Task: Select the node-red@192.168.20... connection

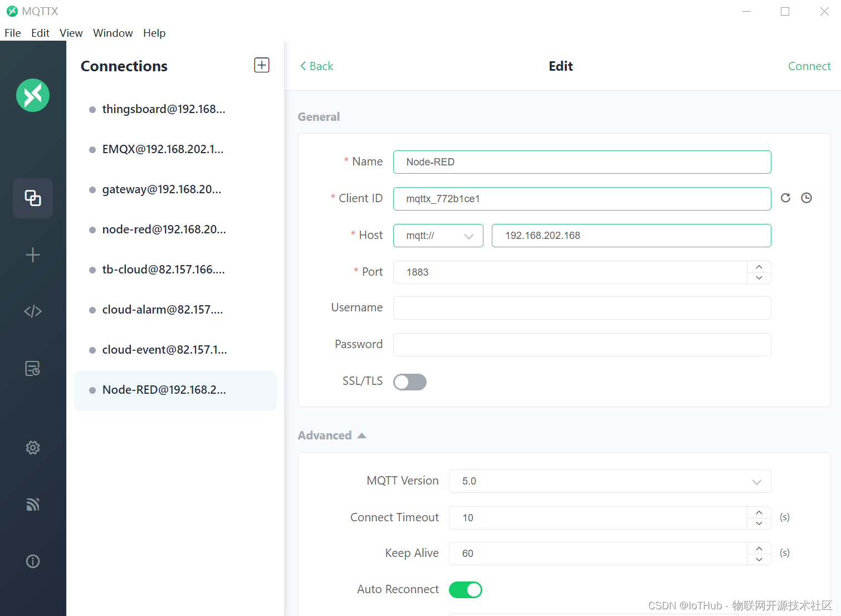Action: (x=175, y=229)
